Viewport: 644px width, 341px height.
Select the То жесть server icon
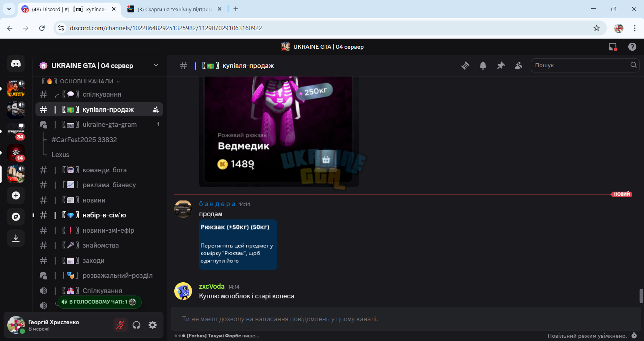click(16, 89)
